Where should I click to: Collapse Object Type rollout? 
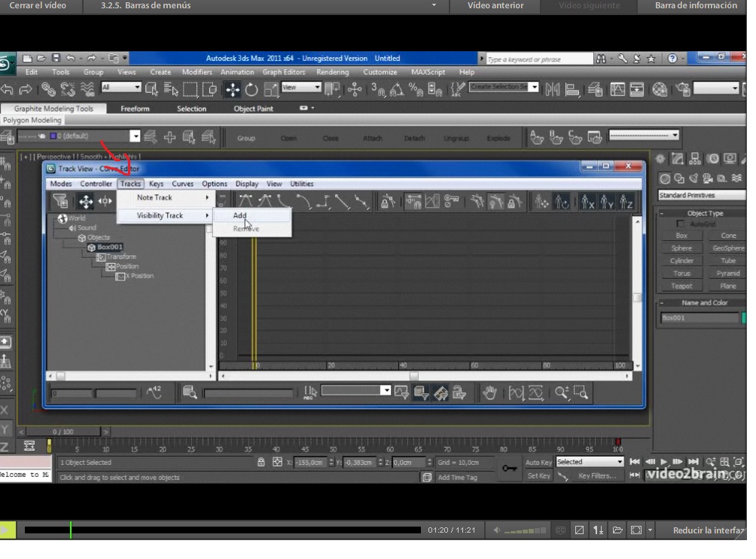coord(702,213)
